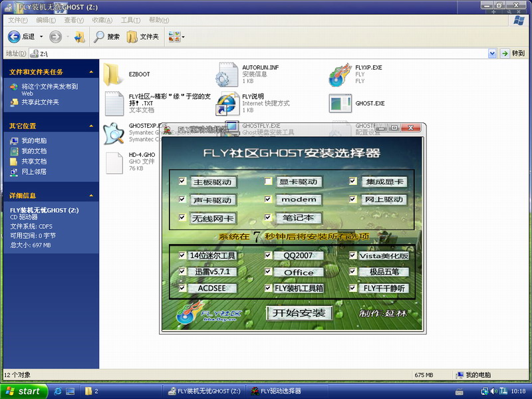532x399 pixels.
Task: Uncheck the ACDSEE checkbox
Action: [182, 288]
